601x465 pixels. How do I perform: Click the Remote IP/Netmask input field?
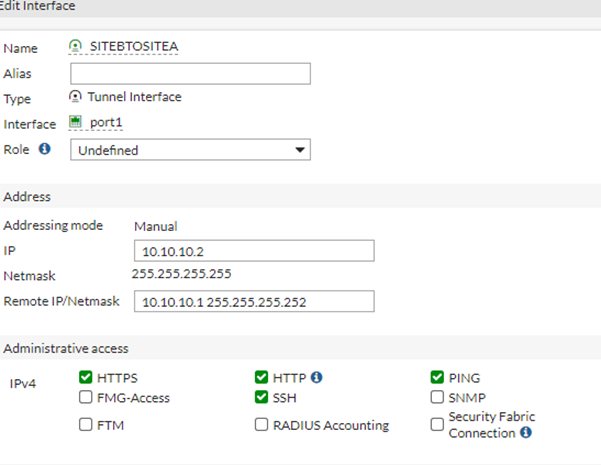pyautogui.click(x=253, y=301)
